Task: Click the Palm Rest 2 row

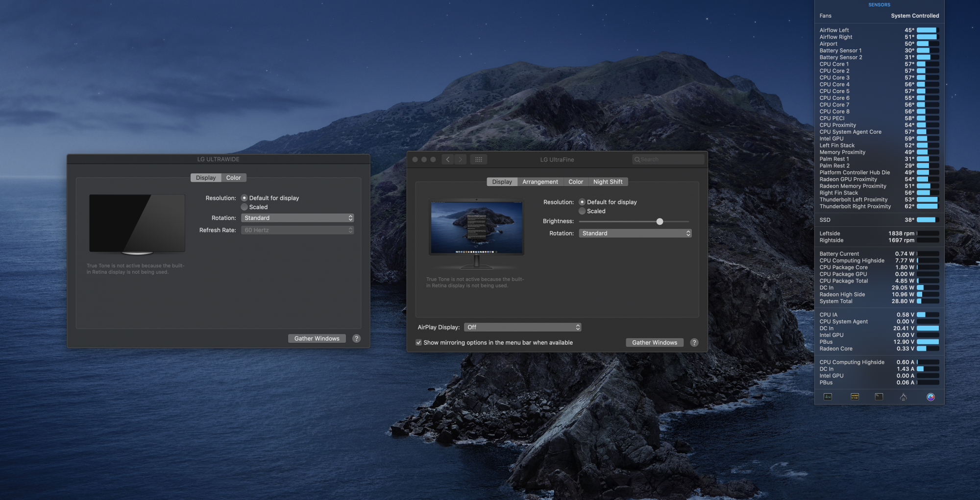Action: click(x=879, y=166)
